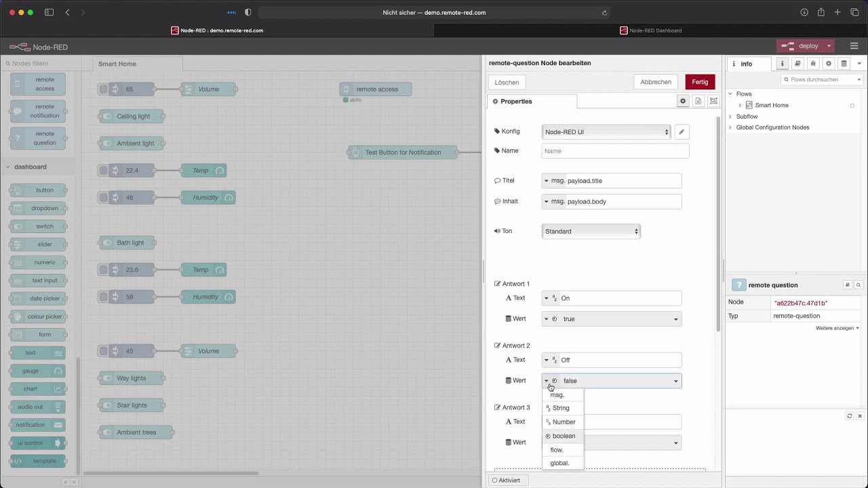Image resolution: width=868 pixels, height=488 pixels.
Task: Choose Number from the type menu
Action: pyautogui.click(x=563, y=422)
